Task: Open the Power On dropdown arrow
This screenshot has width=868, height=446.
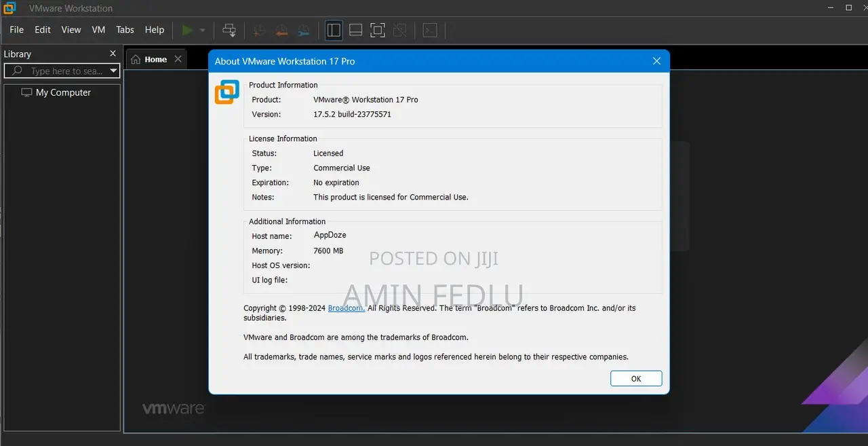Action: 202,30
